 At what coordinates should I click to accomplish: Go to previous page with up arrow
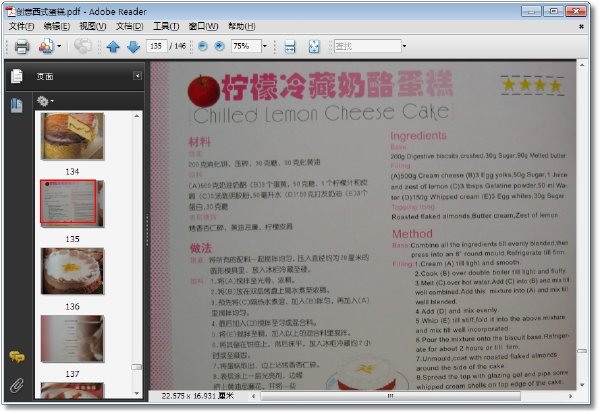tap(113, 47)
